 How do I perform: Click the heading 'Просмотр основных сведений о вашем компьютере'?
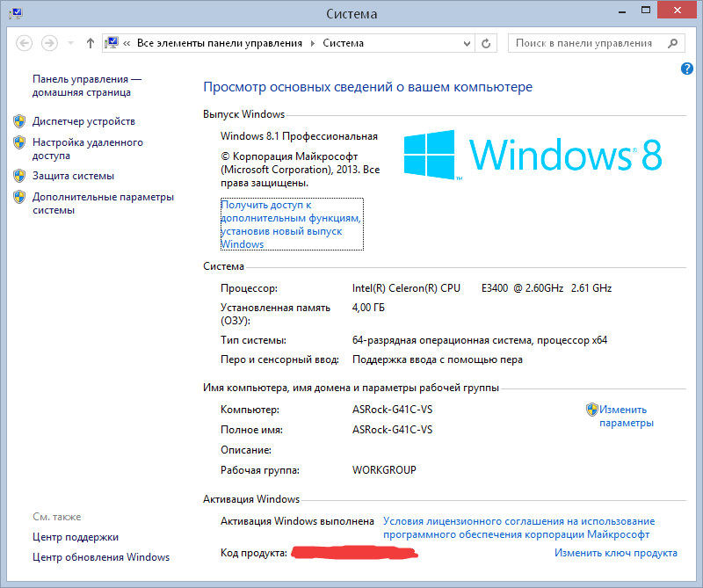[367, 87]
